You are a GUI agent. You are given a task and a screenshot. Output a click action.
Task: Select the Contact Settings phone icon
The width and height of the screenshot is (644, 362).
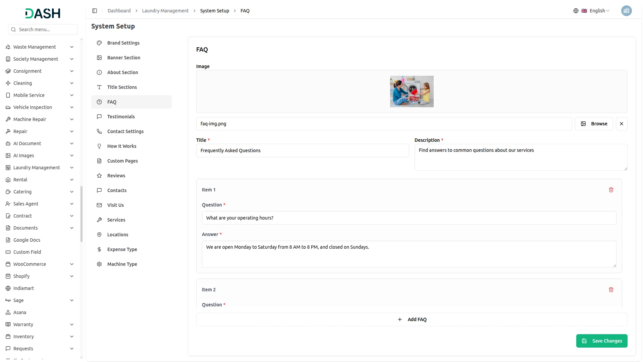[x=99, y=131]
